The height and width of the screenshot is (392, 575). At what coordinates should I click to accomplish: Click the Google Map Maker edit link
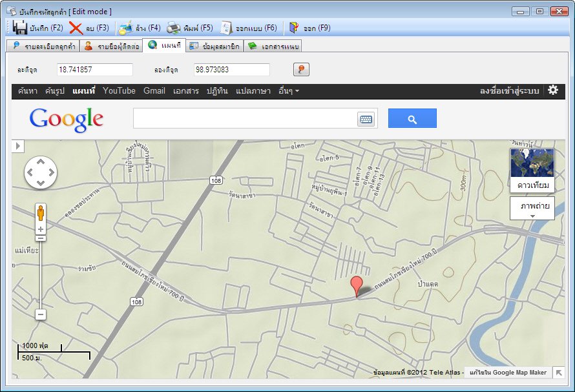coord(508,373)
